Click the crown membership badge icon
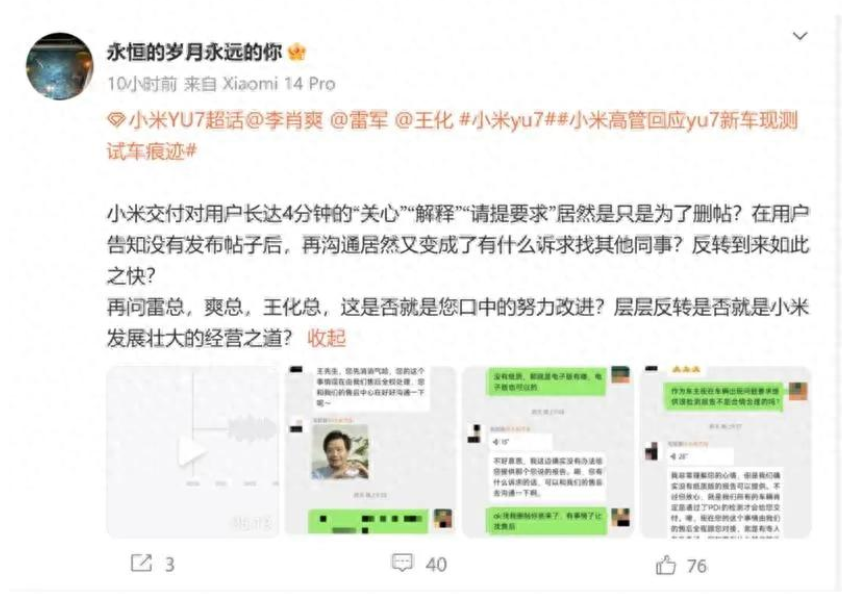 (x=297, y=52)
